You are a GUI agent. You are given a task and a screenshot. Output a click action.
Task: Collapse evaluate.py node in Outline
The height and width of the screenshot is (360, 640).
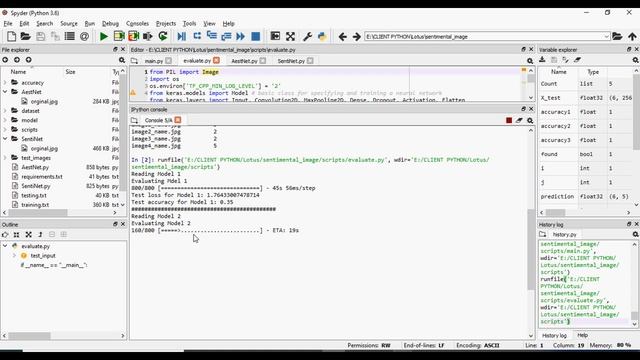(x=5, y=246)
